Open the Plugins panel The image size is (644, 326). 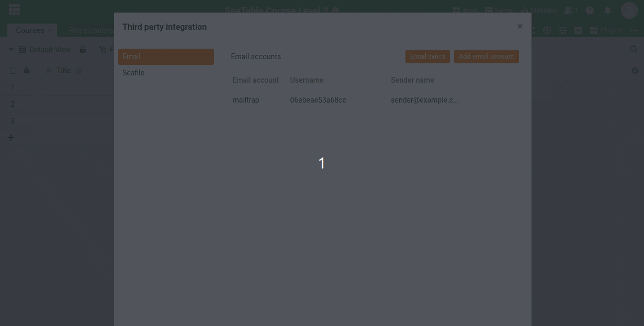(606, 30)
